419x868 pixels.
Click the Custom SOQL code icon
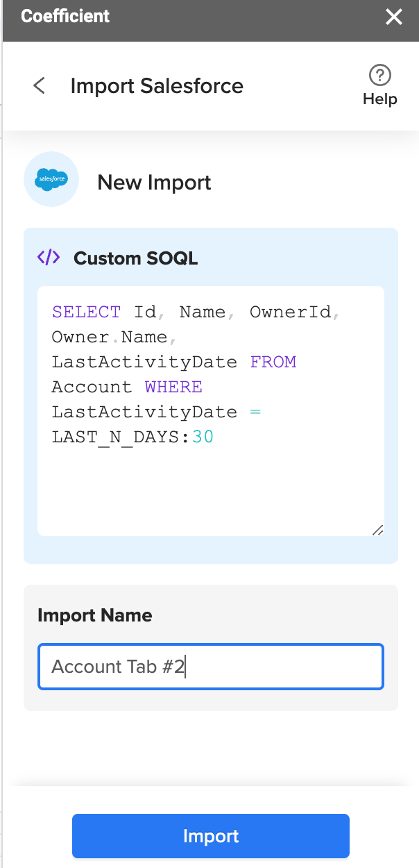tap(49, 258)
